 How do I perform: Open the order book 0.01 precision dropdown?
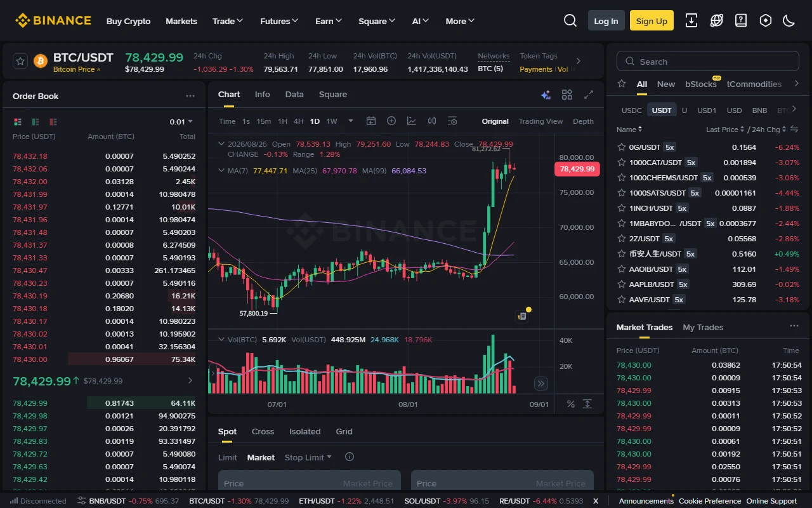(181, 121)
